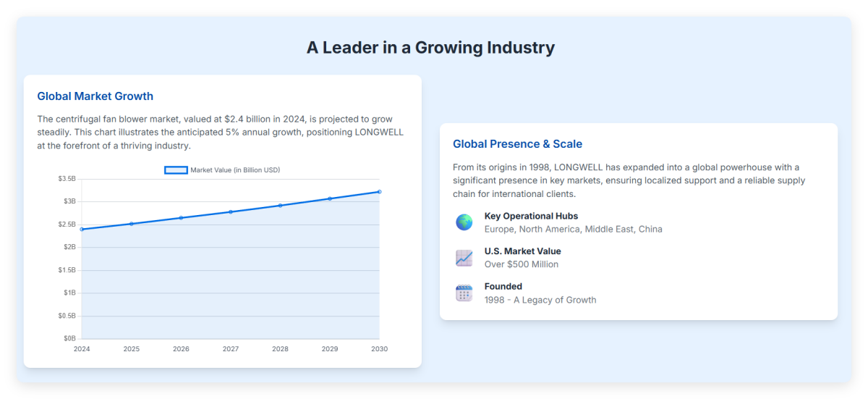
Task: Click the heading A Leader in a Growing Industry
Action: point(431,48)
